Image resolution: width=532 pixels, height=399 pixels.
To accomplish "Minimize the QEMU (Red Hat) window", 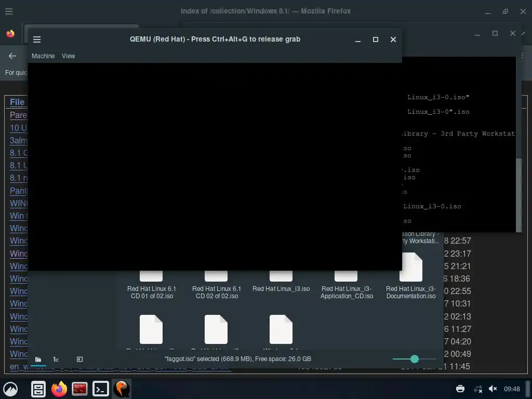I will [357, 39].
